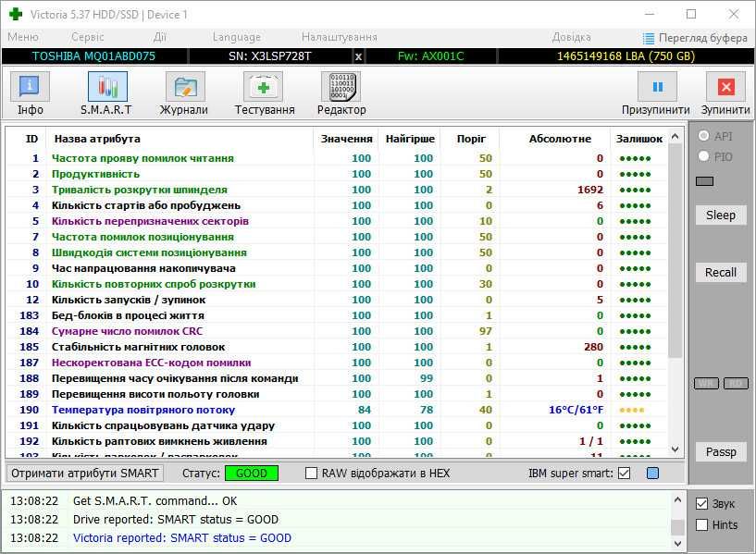756x554 pixels.
Task: Click the x button next to serial number
Action: tap(358, 56)
